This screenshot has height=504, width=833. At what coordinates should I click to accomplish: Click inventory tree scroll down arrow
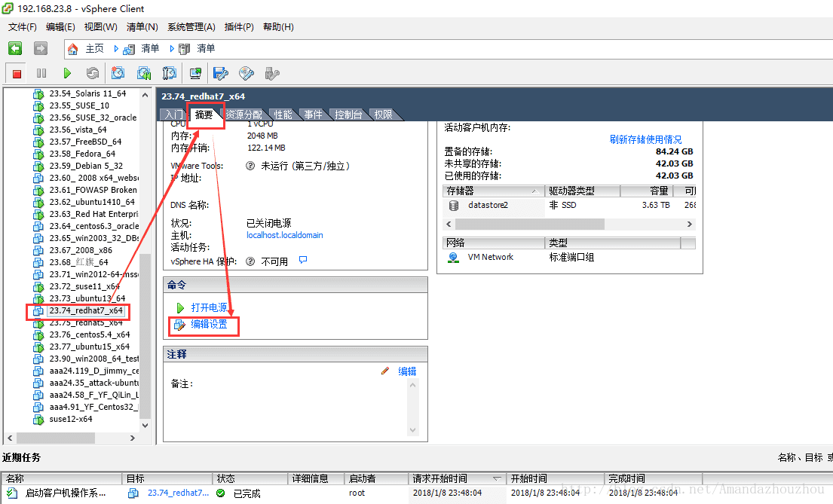(145, 426)
